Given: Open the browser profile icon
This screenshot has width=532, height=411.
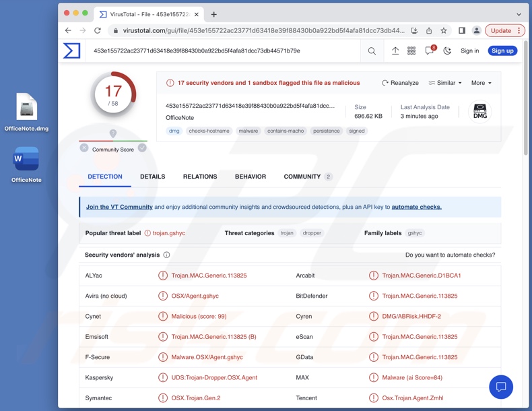Looking at the screenshot, I should point(477,30).
